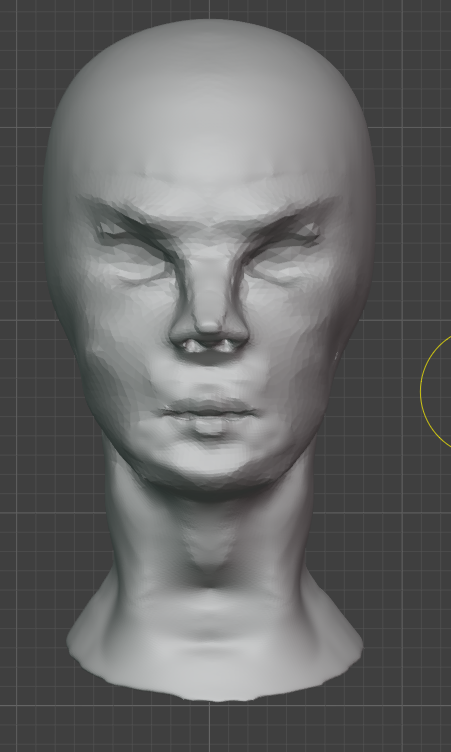451x752 pixels.
Task: Click the Adam's apple on the model's neck
Action: [x=209, y=548]
